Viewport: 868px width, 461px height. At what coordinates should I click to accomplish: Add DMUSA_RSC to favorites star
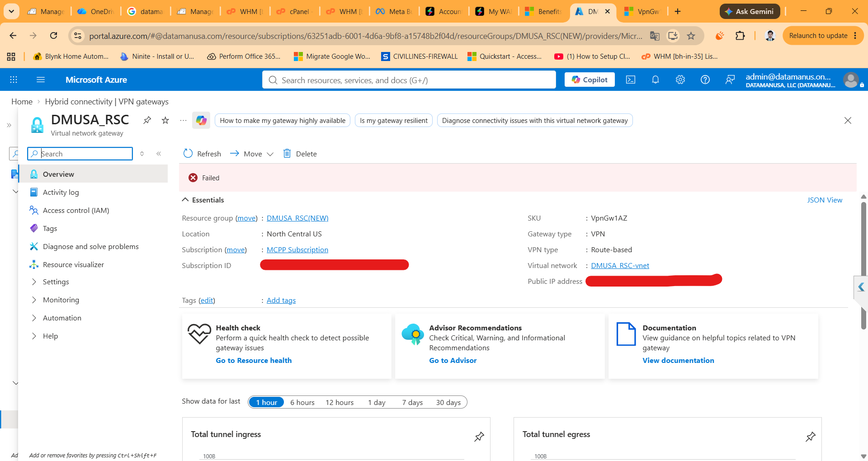(x=165, y=120)
